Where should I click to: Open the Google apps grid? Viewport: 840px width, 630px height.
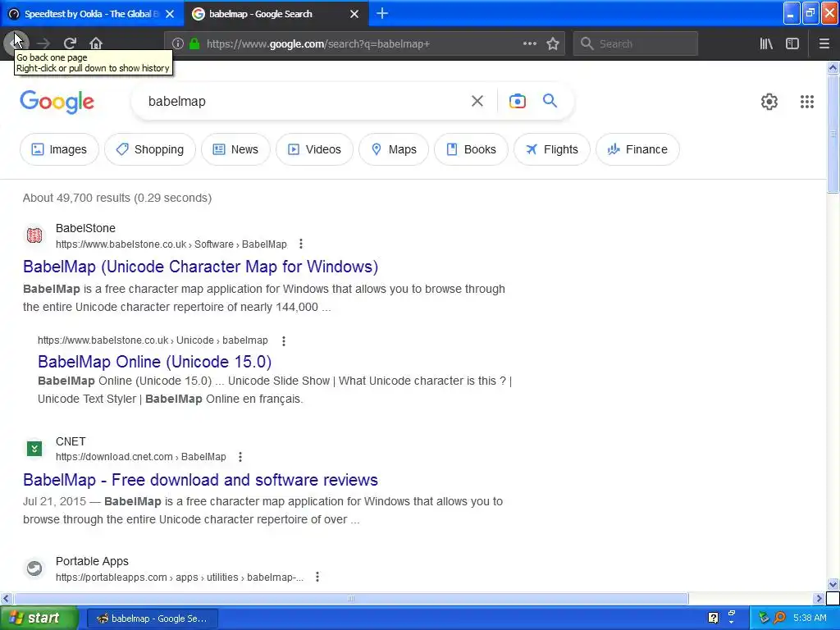tap(807, 101)
